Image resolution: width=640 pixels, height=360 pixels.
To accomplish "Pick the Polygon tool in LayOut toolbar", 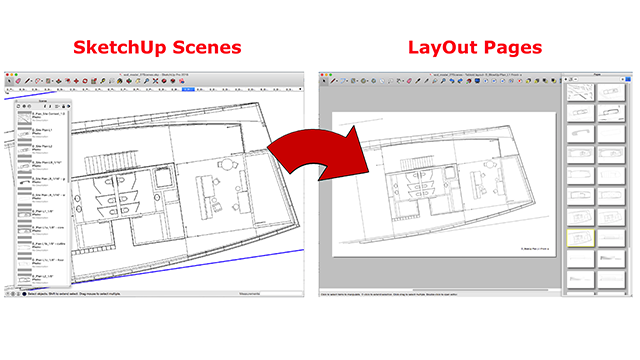I will (373, 81).
